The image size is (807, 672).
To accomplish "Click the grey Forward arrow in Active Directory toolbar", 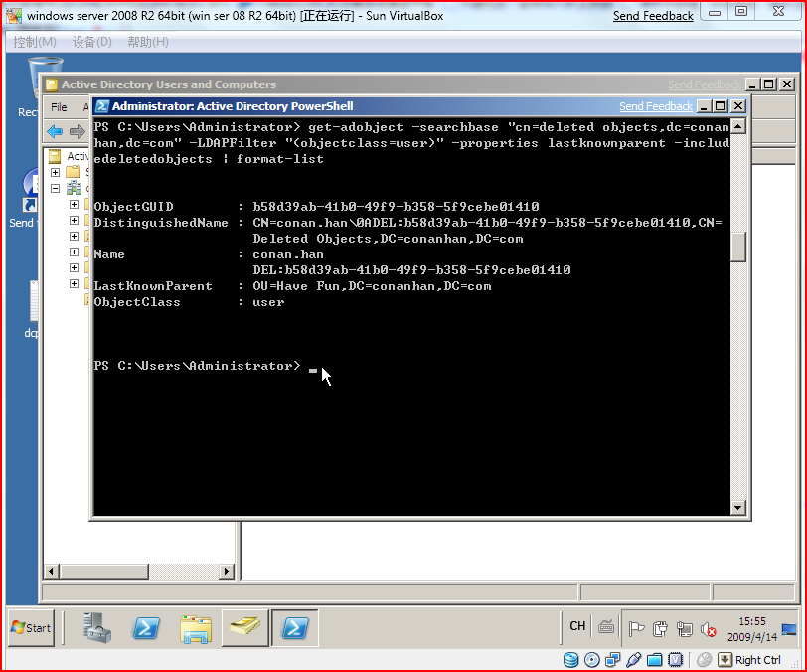I will [78, 132].
